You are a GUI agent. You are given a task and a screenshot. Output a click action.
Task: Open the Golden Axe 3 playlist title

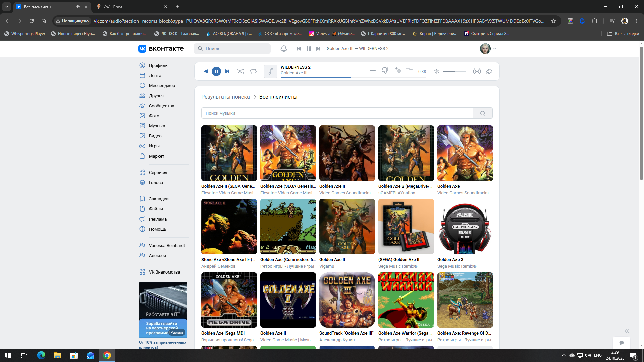pos(450,260)
